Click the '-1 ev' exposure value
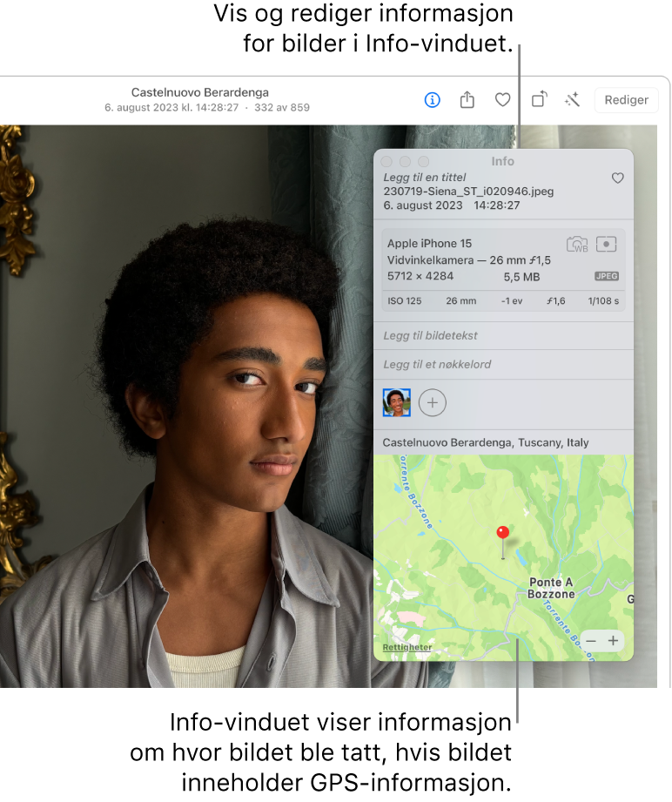672x802 pixels. coord(512,300)
